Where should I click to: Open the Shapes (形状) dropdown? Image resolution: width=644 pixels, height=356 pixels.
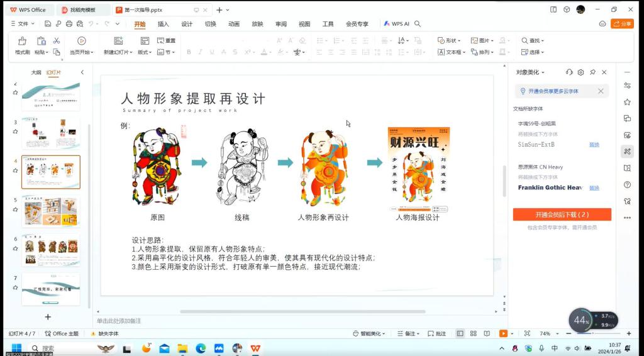pyautogui.click(x=449, y=40)
